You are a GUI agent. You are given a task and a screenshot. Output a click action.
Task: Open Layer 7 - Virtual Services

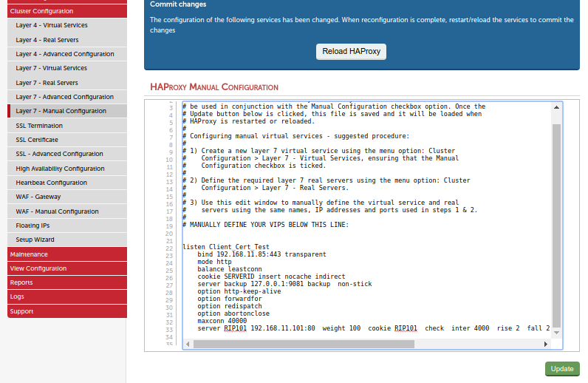pos(67,68)
